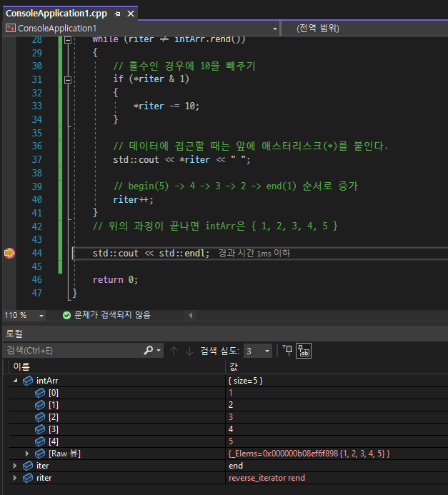Image resolution: width=448 pixels, height=495 pixels.
Task: Toggle the hex/text display icon in Locals
Action: point(304,351)
